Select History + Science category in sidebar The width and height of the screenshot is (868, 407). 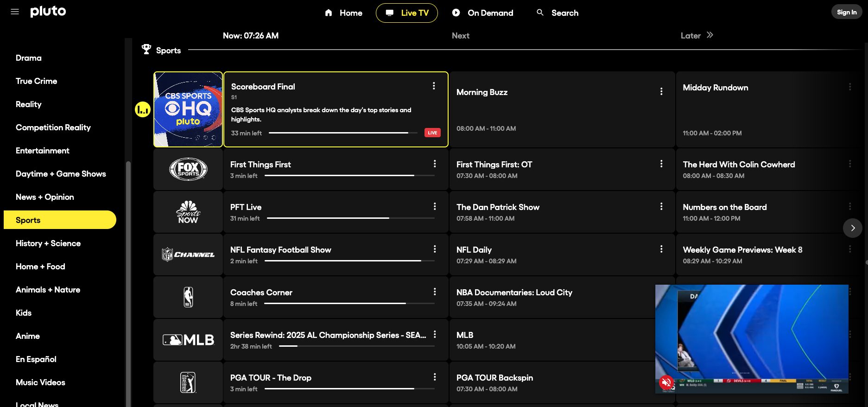(x=48, y=243)
